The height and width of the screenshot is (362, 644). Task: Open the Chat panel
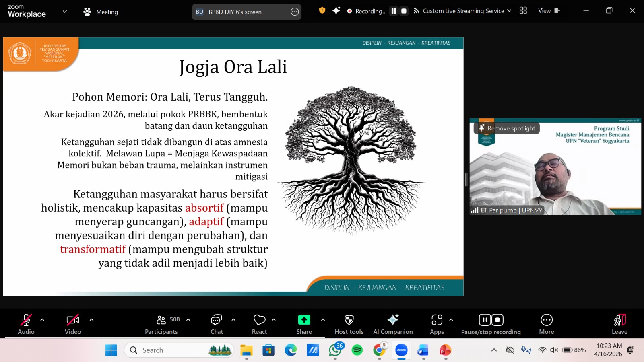tap(217, 324)
